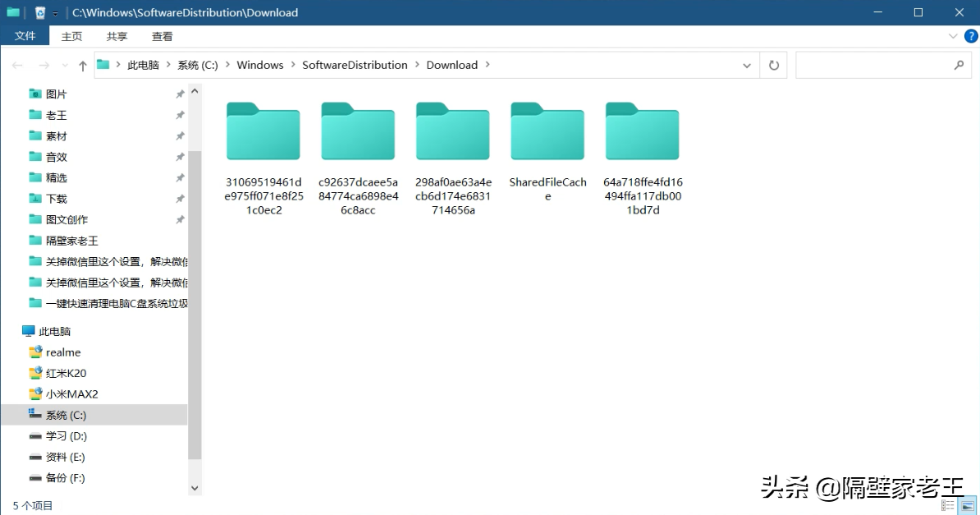This screenshot has width=980, height=515.
Task: Open the 文件 menu
Action: point(25,36)
